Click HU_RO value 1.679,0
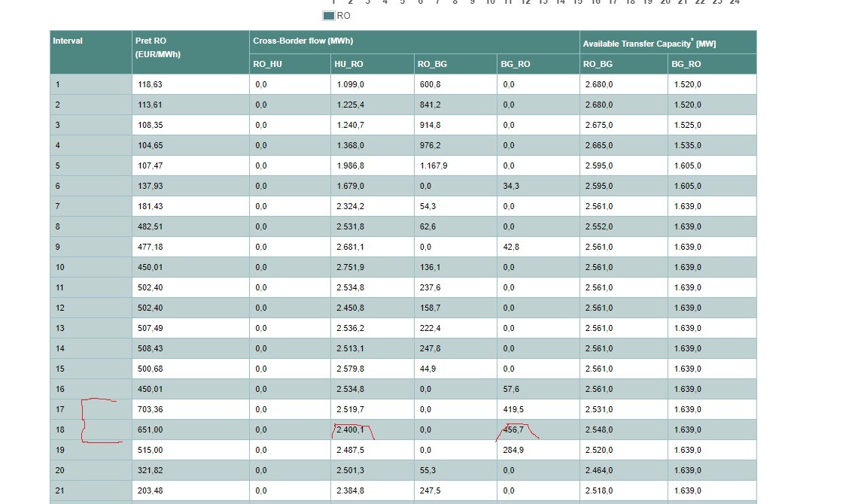This screenshot has width=867, height=504. (351, 187)
